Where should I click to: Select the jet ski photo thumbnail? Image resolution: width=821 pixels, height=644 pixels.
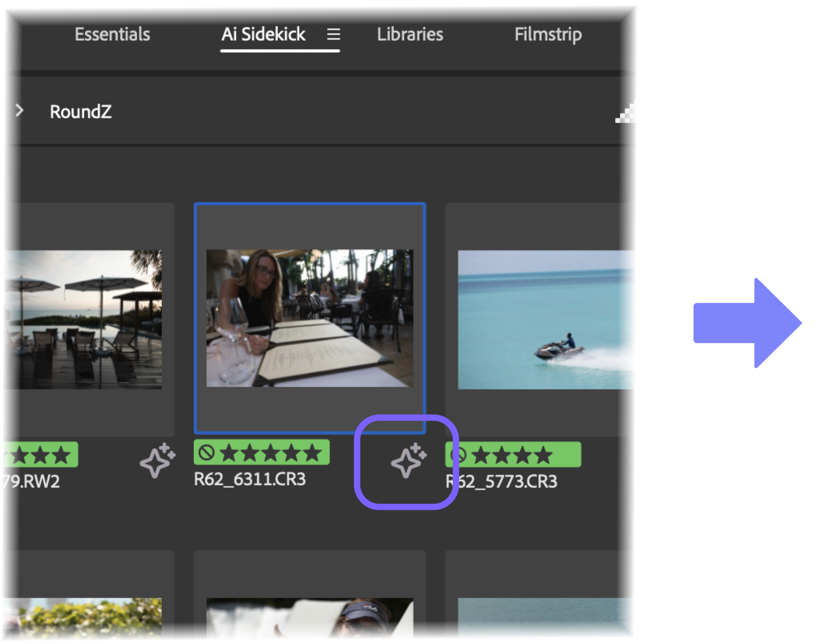pyautogui.click(x=546, y=320)
